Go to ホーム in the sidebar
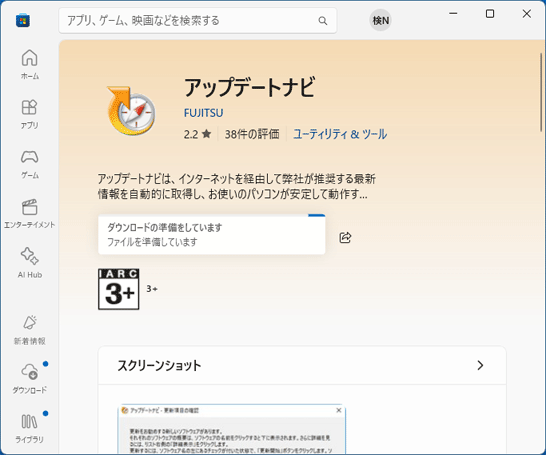546x455 pixels. tap(30, 65)
